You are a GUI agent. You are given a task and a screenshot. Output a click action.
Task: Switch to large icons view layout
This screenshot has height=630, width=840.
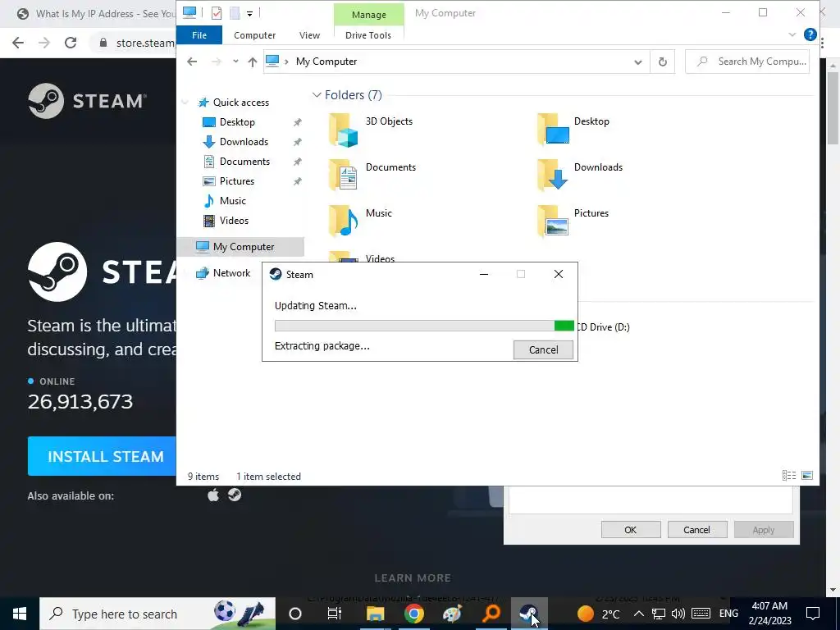807,476
